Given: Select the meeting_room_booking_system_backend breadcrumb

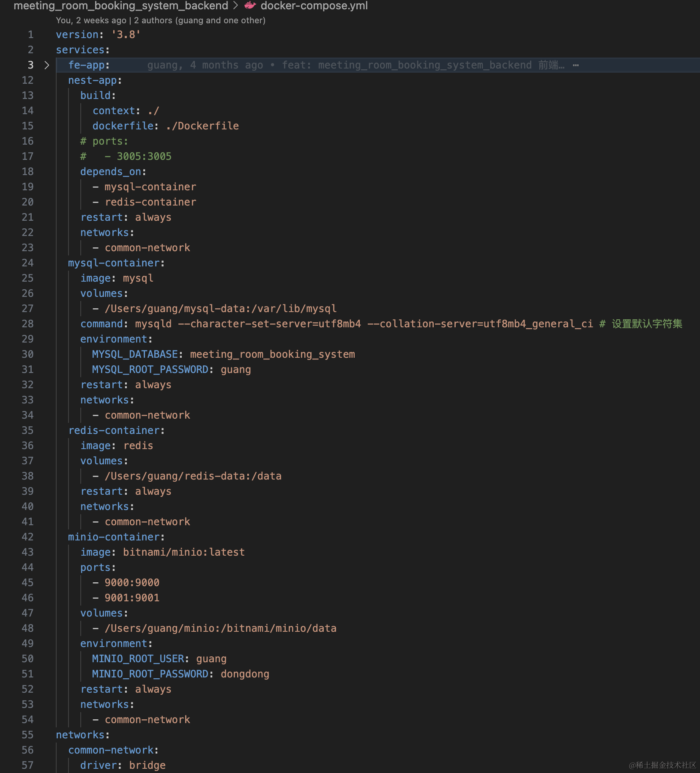Looking at the screenshot, I should pyautogui.click(x=121, y=5).
